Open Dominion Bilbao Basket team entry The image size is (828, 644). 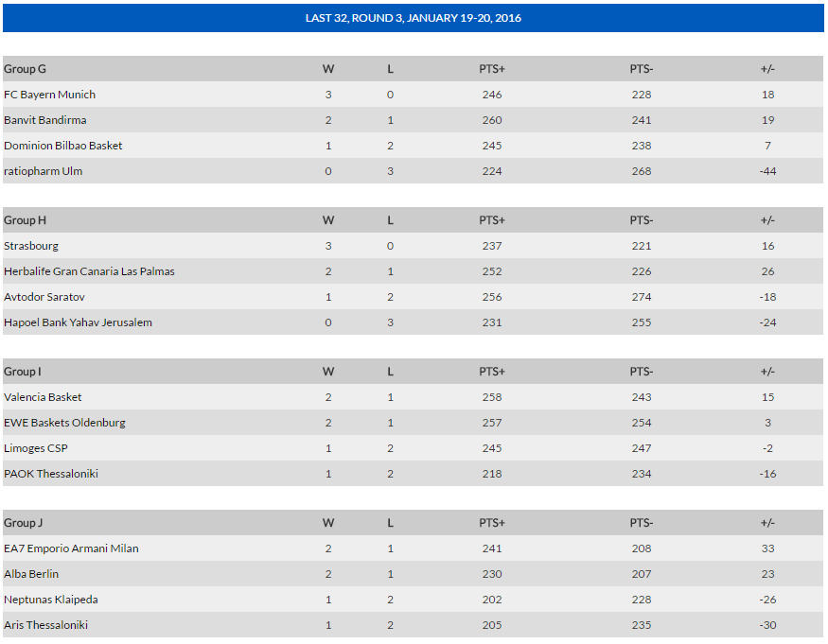[x=62, y=146]
